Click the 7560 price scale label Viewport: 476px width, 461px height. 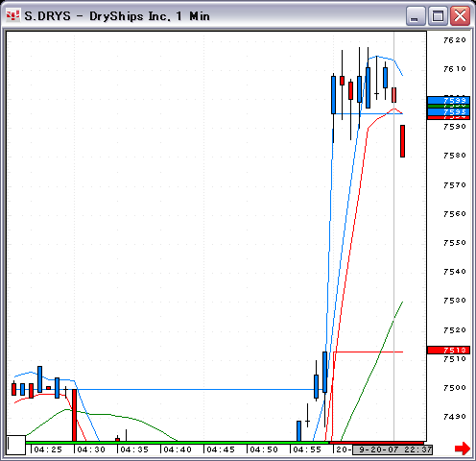(455, 214)
